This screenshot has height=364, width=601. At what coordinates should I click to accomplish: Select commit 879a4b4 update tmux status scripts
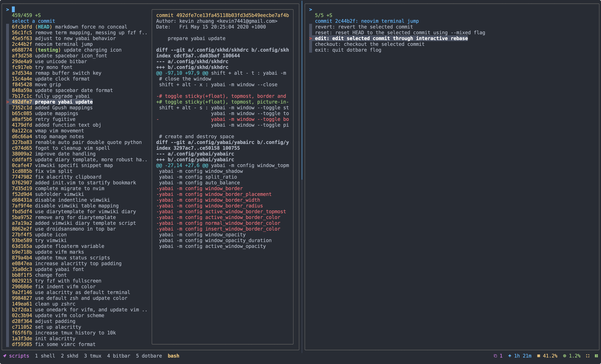click(x=61, y=258)
